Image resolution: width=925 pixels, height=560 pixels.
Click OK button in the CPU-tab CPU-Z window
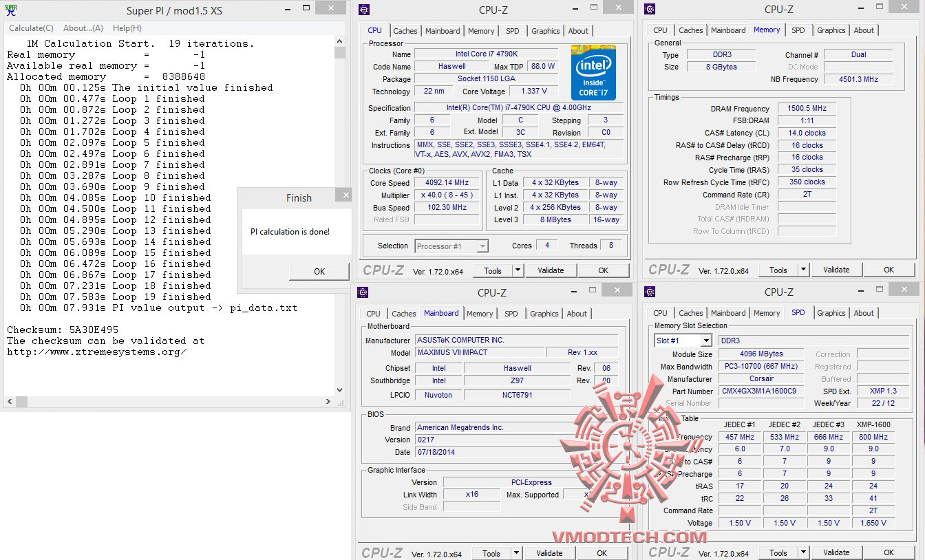pos(604,270)
